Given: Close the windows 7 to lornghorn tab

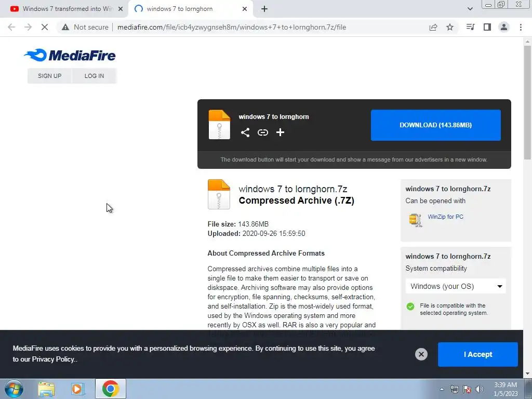Looking at the screenshot, I should pos(245,9).
